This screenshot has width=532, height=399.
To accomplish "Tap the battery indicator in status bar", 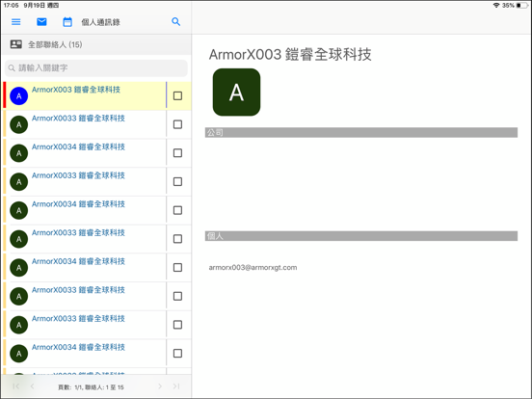I will tap(522, 6).
